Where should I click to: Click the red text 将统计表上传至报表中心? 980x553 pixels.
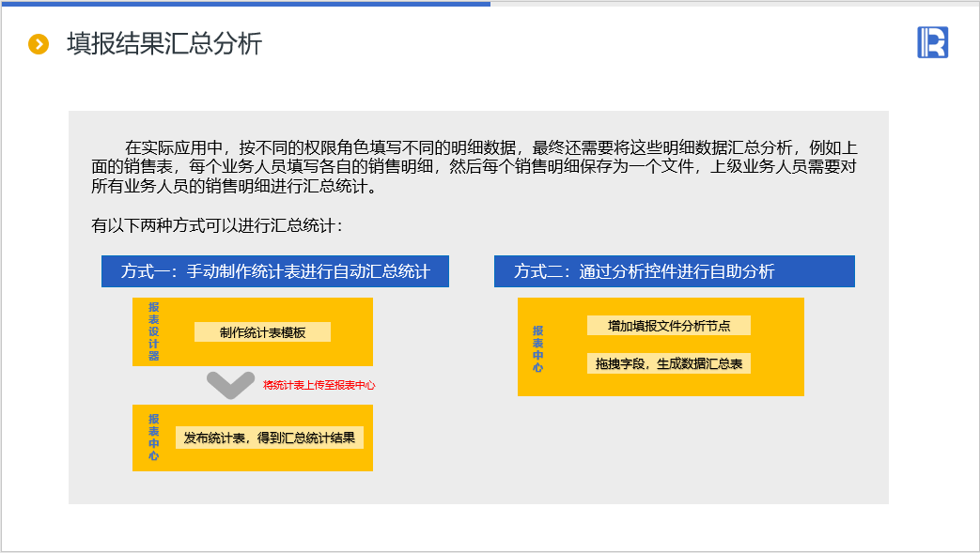tap(319, 385)
